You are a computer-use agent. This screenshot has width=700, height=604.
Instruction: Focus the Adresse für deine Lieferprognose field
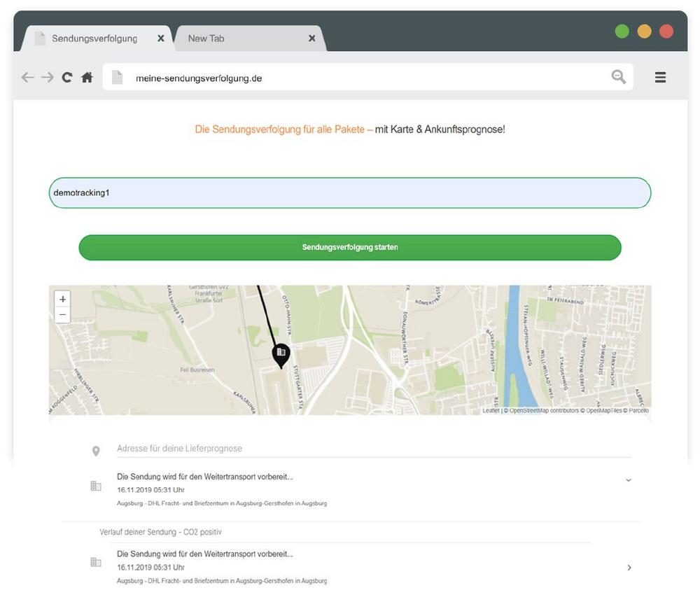pos(371,449)
